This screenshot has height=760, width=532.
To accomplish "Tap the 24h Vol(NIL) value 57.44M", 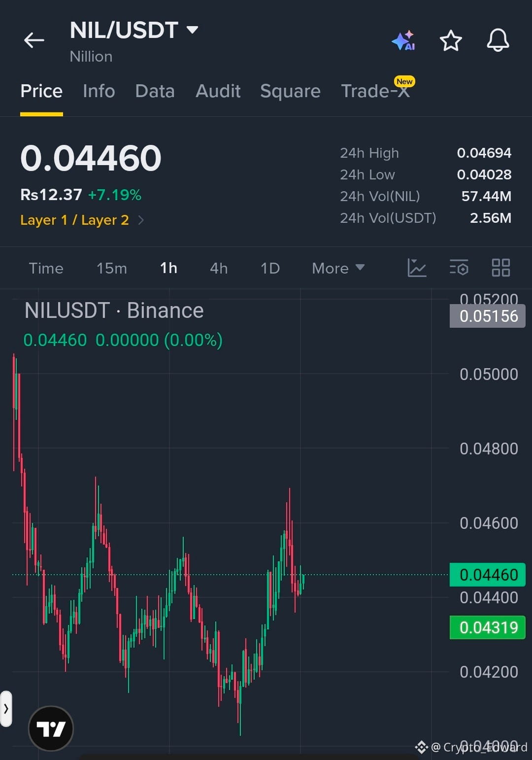I will tap(487, 196).
